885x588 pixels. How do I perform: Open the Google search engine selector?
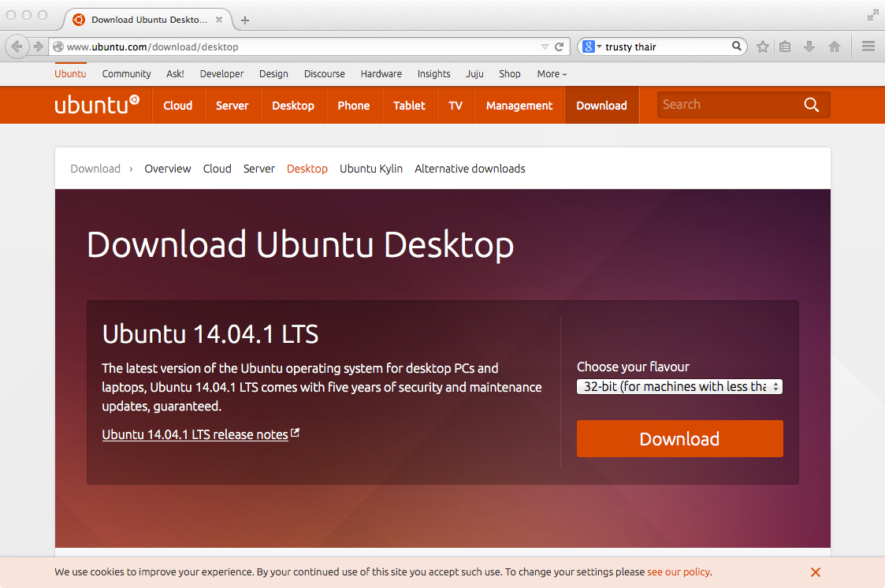tap(592, 47)
